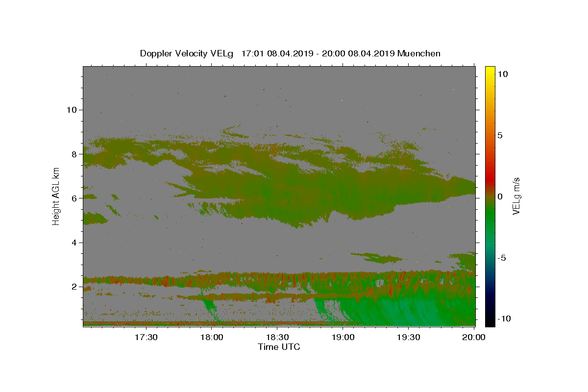Click the 18:30 time tick label

tap(277, 337)
